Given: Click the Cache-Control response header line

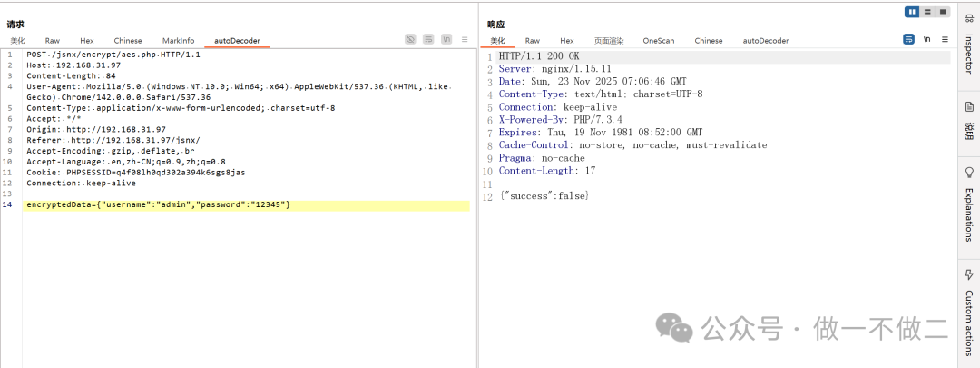Looking at the screenshot, I should point(632,145).
